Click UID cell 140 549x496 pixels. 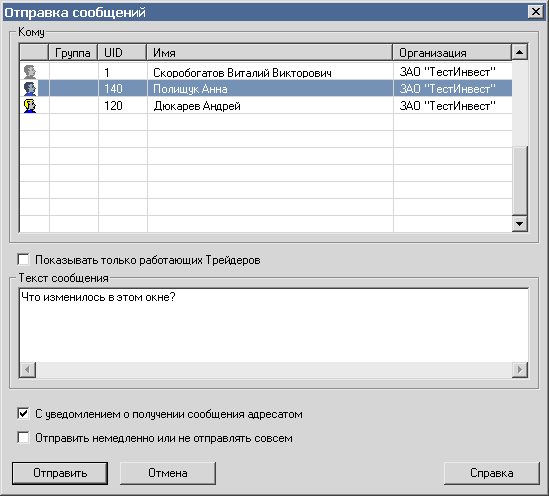[123, 89]
